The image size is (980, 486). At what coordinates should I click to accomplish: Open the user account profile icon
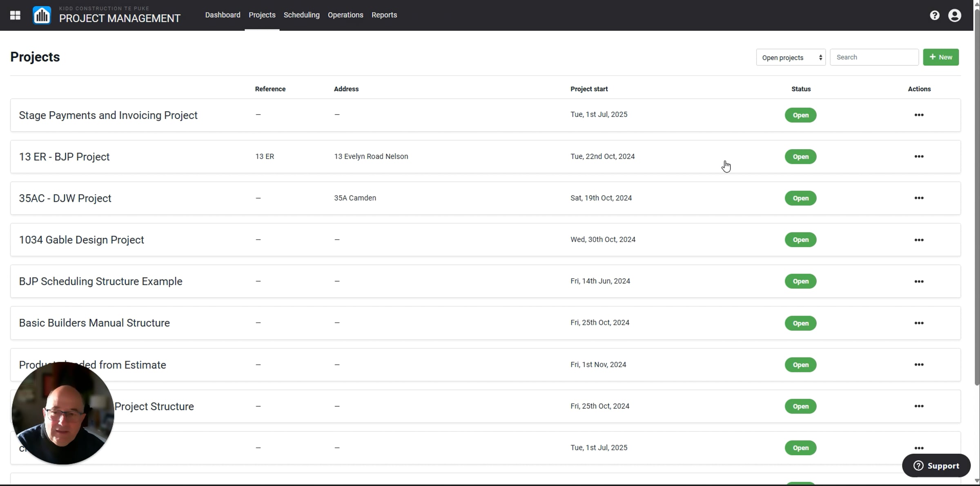(954, 15)
